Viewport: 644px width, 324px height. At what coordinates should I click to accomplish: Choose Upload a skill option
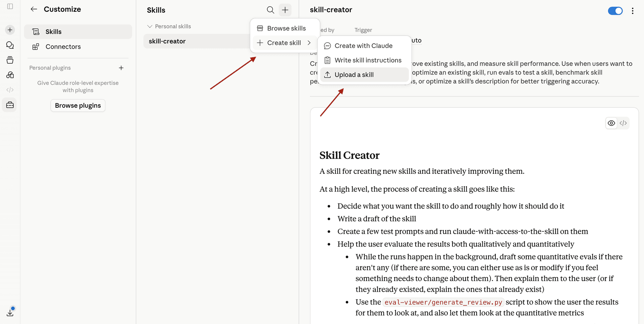(364, 74)
